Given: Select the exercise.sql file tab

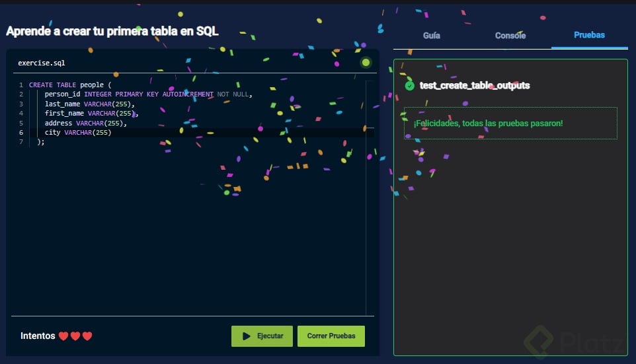Looking at the screenshot, I should 42,63.
